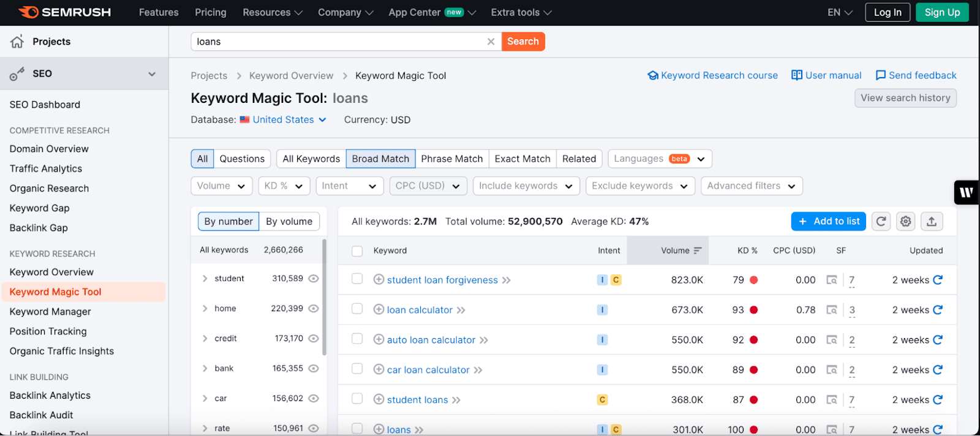This screenshot has width=980, height=436.
Task: Open Include keywords dropdown
Action: [526, 186]
